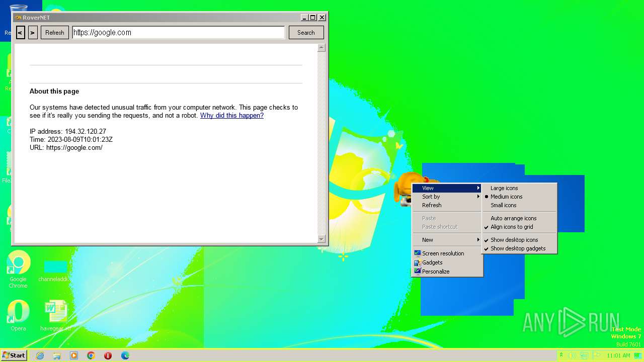Click the RoverNET page scroll up arrow
The image size is (644, 362).
pyautogui.click(x=321, y=48)
